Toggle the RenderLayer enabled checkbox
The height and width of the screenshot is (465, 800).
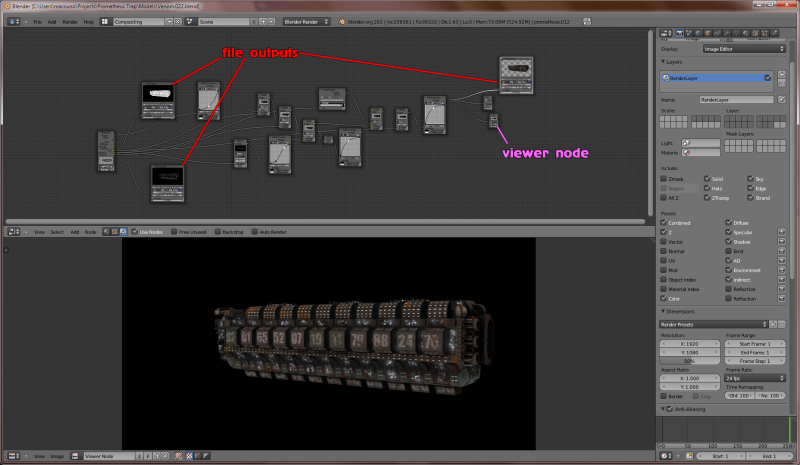[767, 78]
